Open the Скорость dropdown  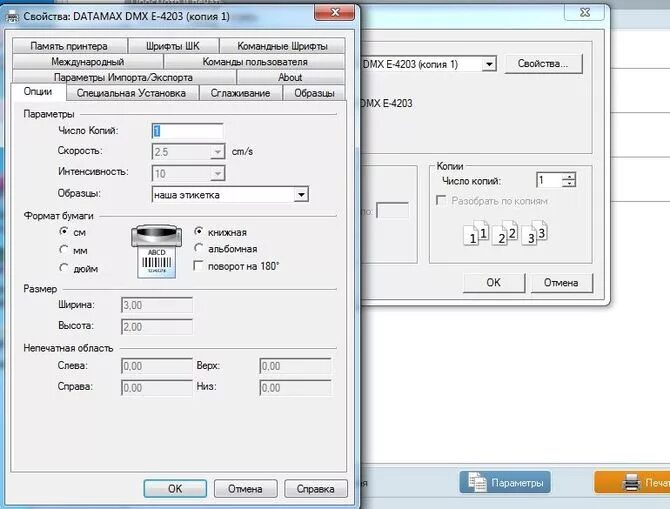click(x=217, y=152)
